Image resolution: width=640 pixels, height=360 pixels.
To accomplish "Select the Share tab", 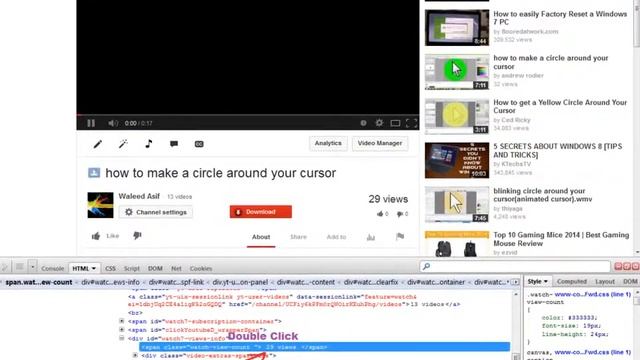I will click(x=298, y=237).
